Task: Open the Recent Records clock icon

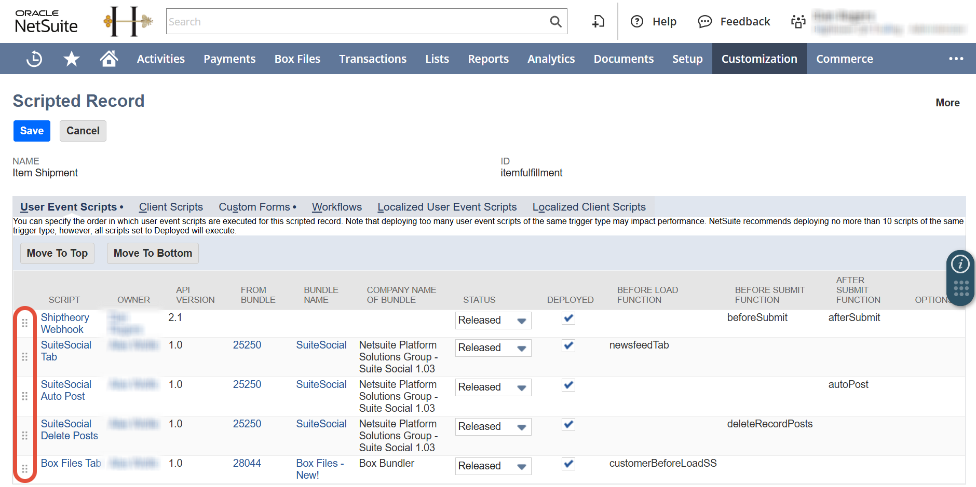Action: click(34, 59)
